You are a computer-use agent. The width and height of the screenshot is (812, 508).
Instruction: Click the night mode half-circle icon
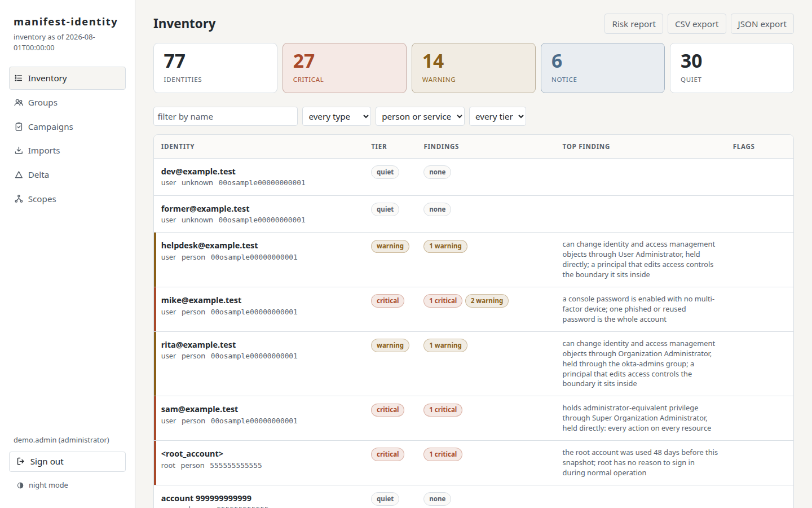20,485
